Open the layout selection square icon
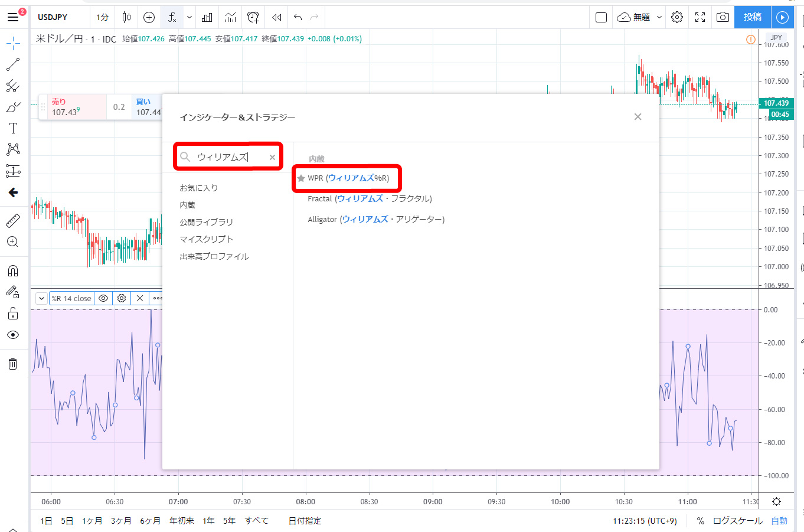804x532 pixels. click(601, 17)
